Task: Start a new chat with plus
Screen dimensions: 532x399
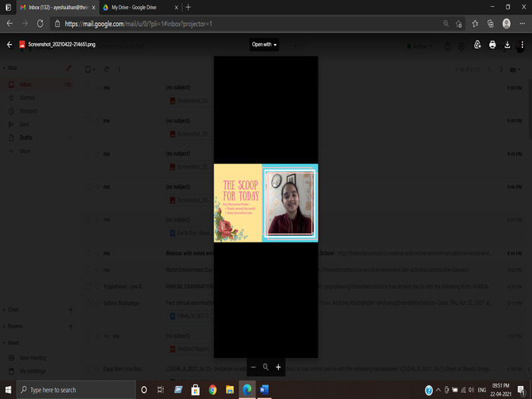Action: click(x=71, y=309)
